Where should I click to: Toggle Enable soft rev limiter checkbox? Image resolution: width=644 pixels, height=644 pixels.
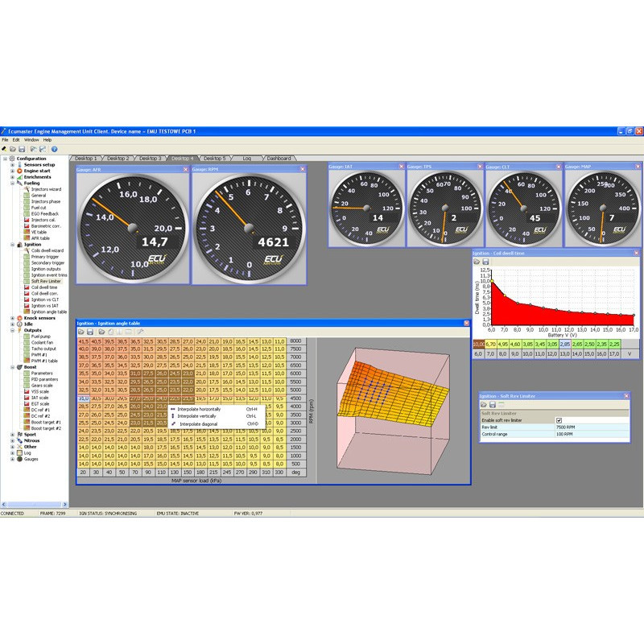pyautogui.click(x=559, y=420)
